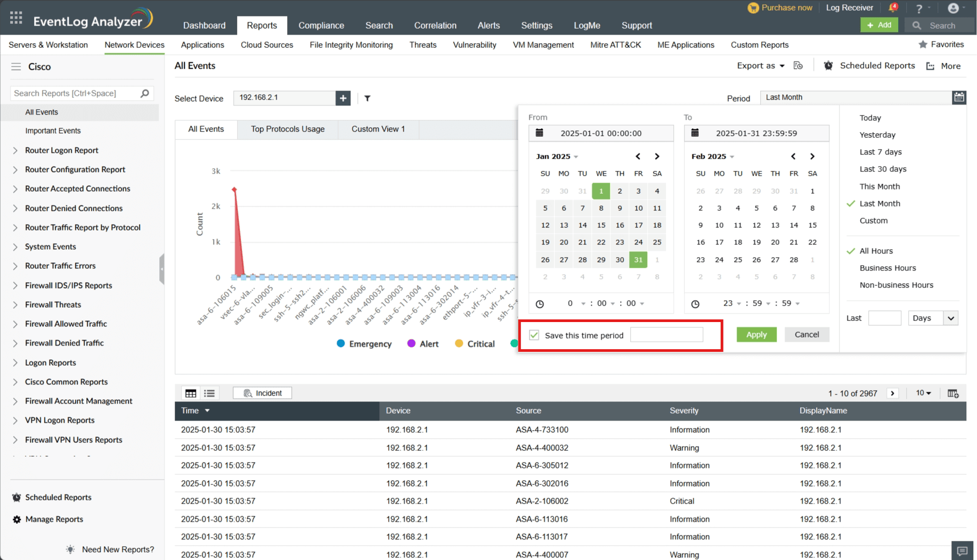Click the Cisco sidebar hamburger menu icon

(x=16, y=67)
